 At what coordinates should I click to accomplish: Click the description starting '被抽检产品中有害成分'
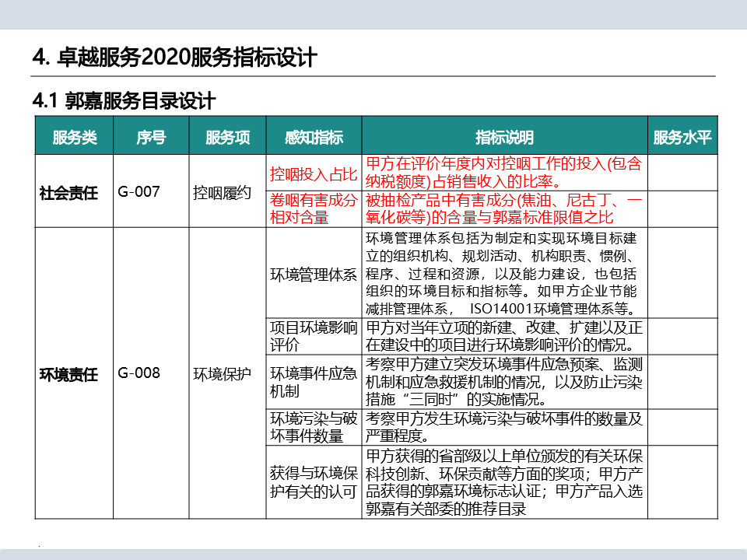[x=504, y=209]
